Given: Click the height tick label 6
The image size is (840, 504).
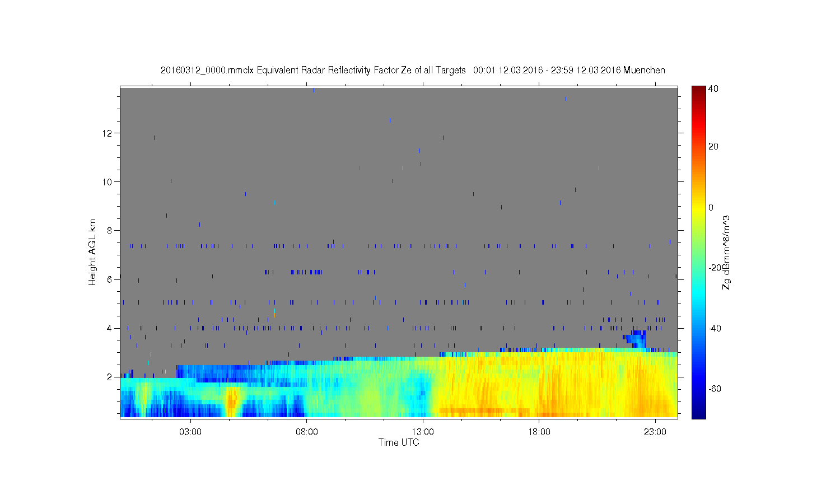Looking at the screenshot, I should 110,279.
